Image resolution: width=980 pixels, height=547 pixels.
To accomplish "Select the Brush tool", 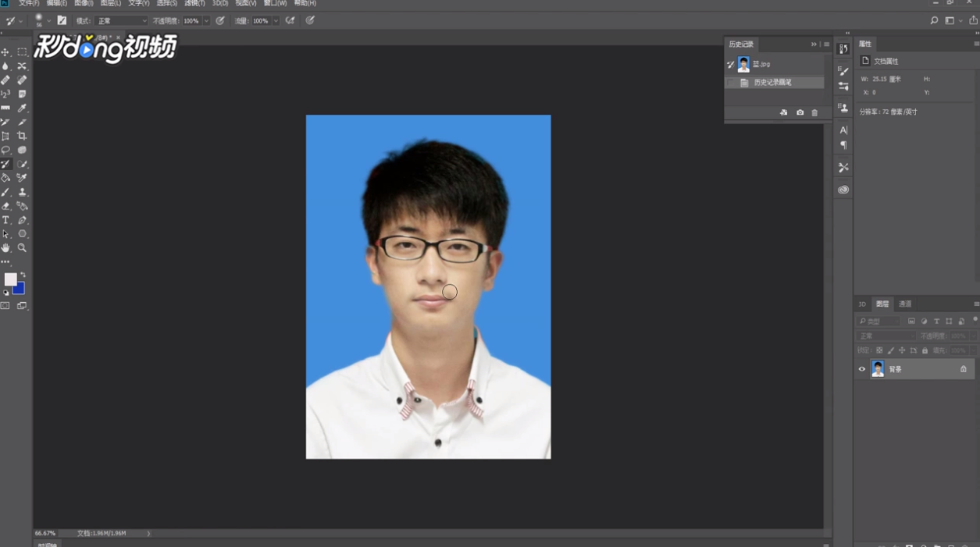I will click(x=5, y=192).
